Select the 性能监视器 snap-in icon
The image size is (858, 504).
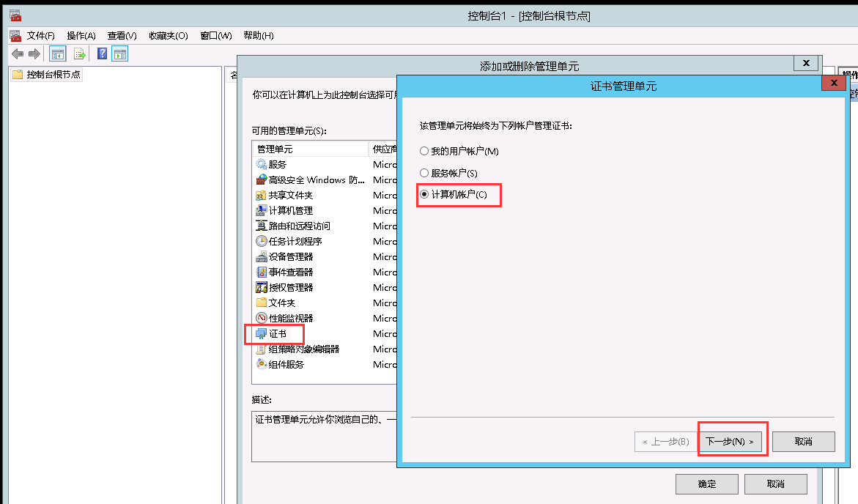(x=262, y=319)
